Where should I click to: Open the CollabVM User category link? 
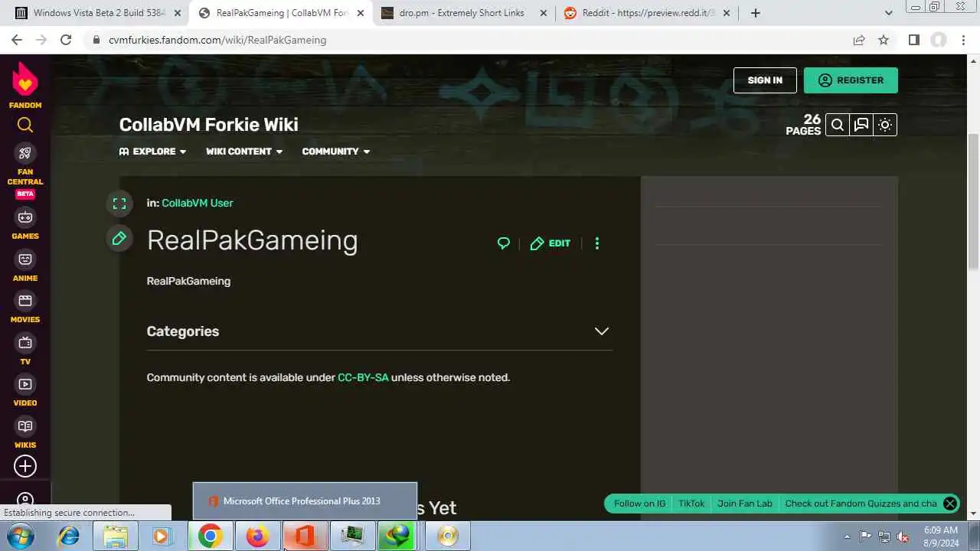click(198, 203)
